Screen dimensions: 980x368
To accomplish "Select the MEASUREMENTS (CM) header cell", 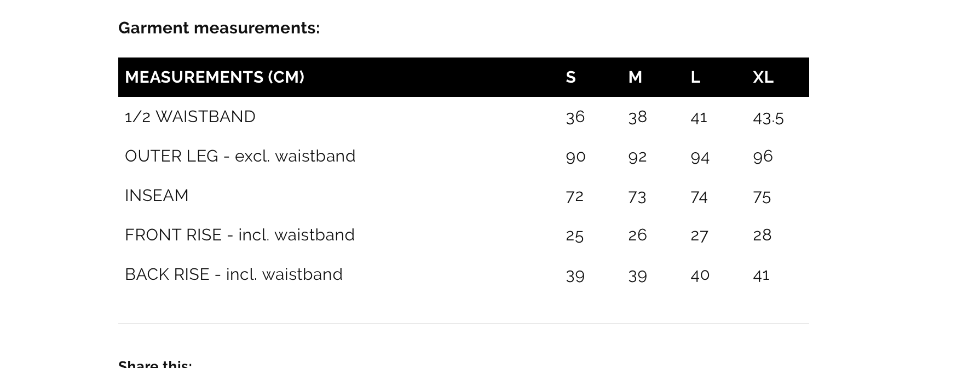I will coord(215,77).
